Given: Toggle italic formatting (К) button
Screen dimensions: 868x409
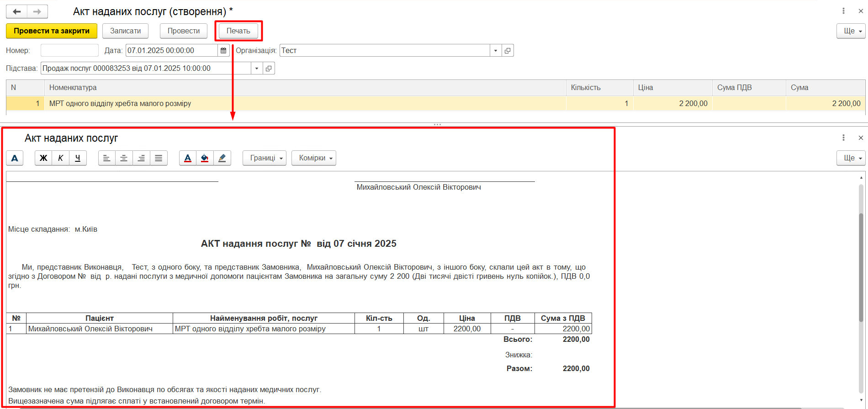Looking at the screenshot, I should pos(60,158).
